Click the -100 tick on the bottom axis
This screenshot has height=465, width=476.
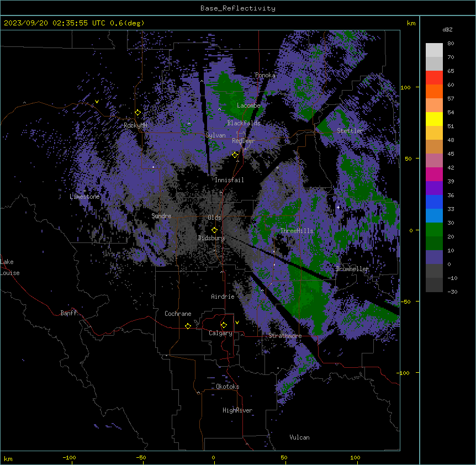pos(70,458)
